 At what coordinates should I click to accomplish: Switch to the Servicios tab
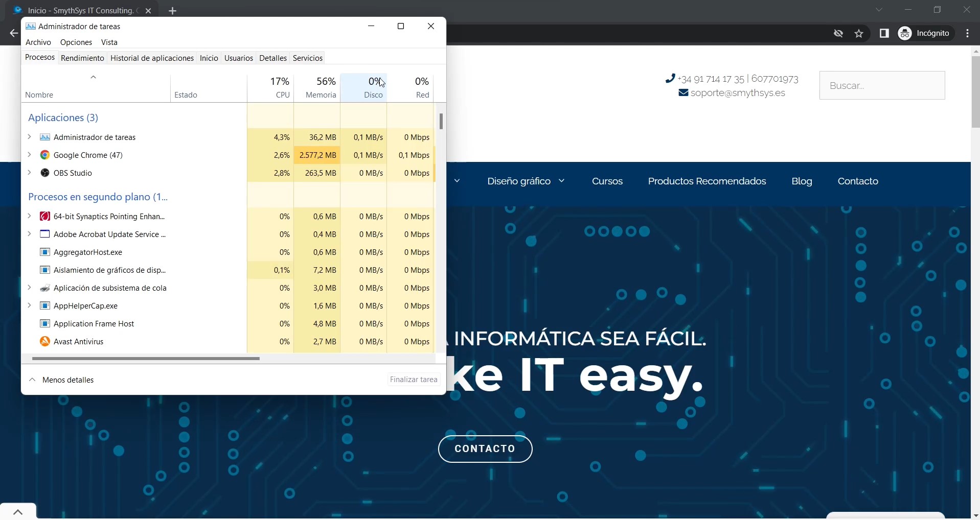click(x=308, y=58)
